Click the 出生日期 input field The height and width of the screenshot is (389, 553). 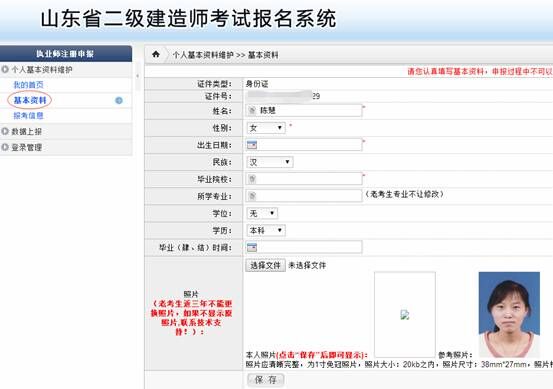pos(304,145)
